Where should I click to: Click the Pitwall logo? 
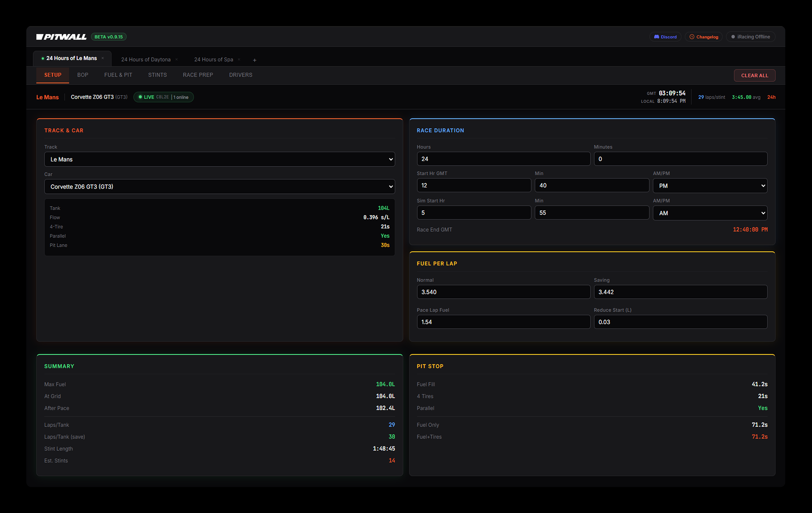pyautogui.click(x=61, y=37)
